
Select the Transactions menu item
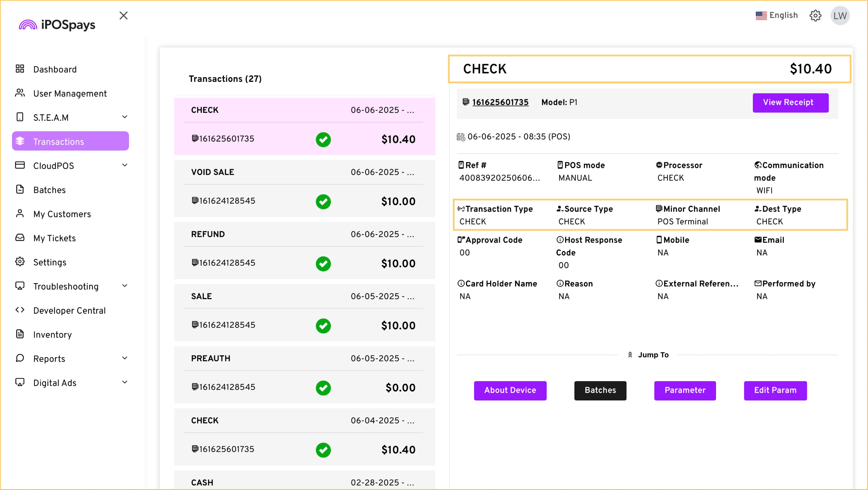click(x=71, y=141)
